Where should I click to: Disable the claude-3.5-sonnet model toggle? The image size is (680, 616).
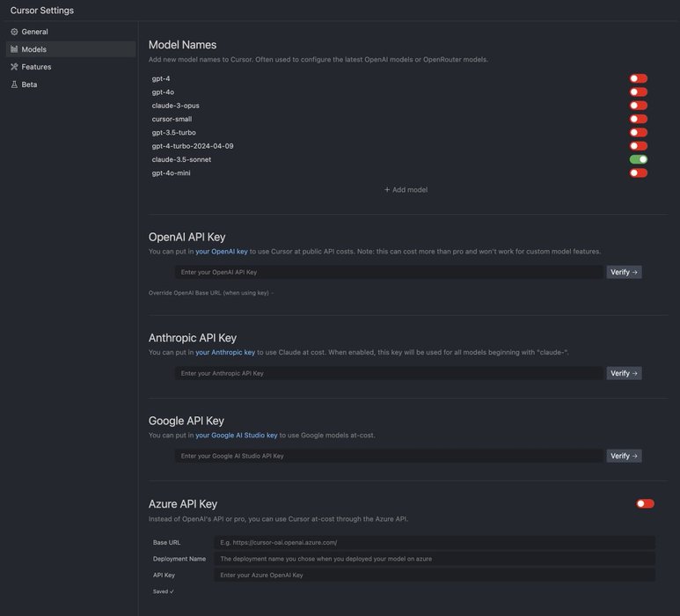tap(639, 159)
